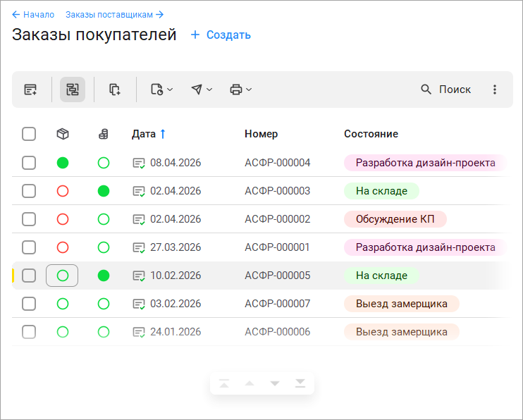Go to Заказы поставщикам link
Viewport: 523px width, 420px height.
pos(114,14)
